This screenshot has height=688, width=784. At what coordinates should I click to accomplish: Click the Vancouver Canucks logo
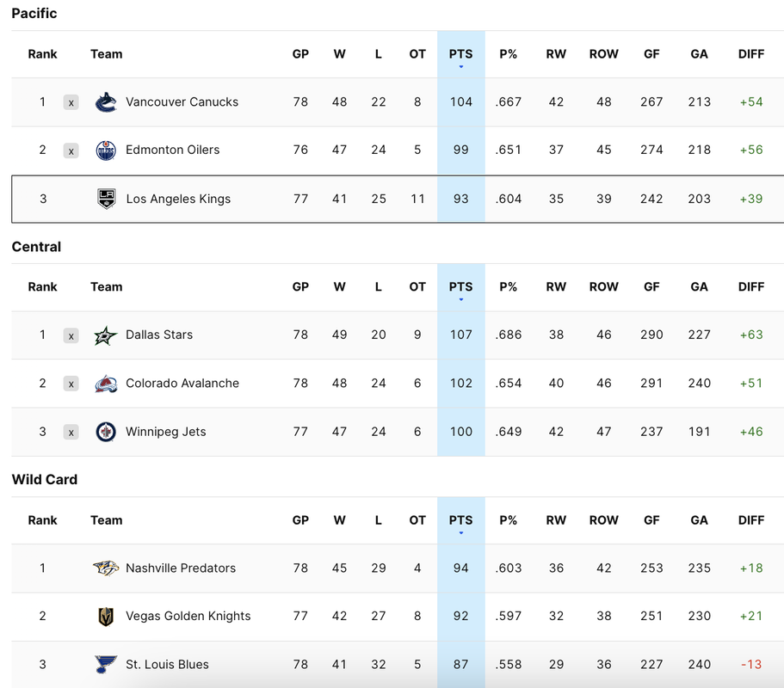[x=106, y=102]
